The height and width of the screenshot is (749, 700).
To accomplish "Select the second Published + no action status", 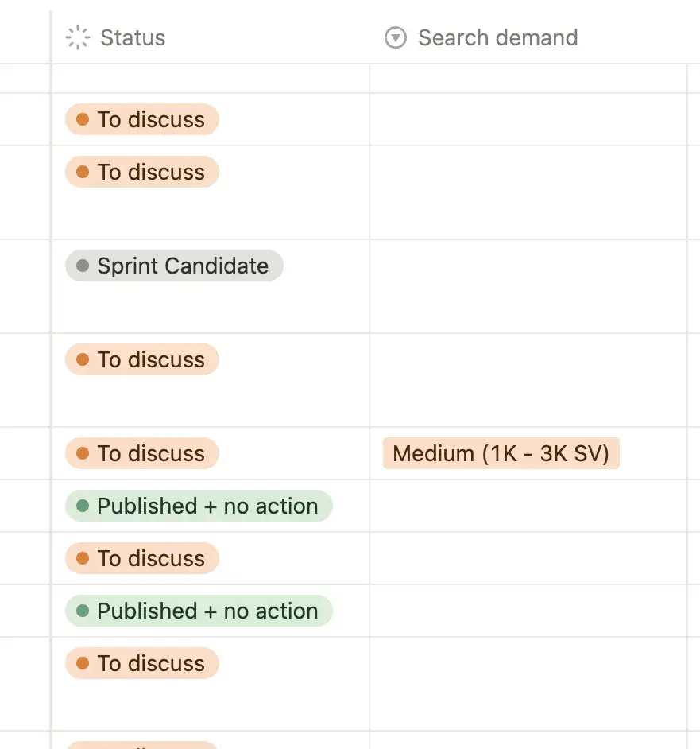I will click(x=199, y=611).
